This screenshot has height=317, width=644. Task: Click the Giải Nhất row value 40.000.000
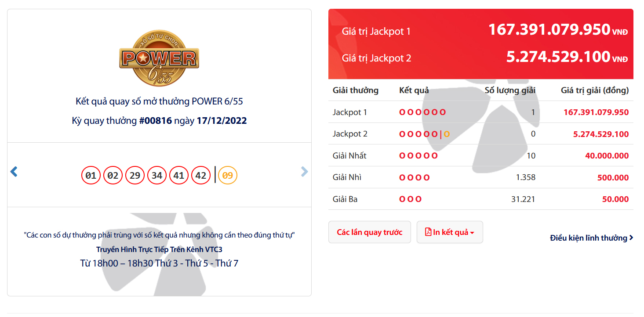click(607, 155)
